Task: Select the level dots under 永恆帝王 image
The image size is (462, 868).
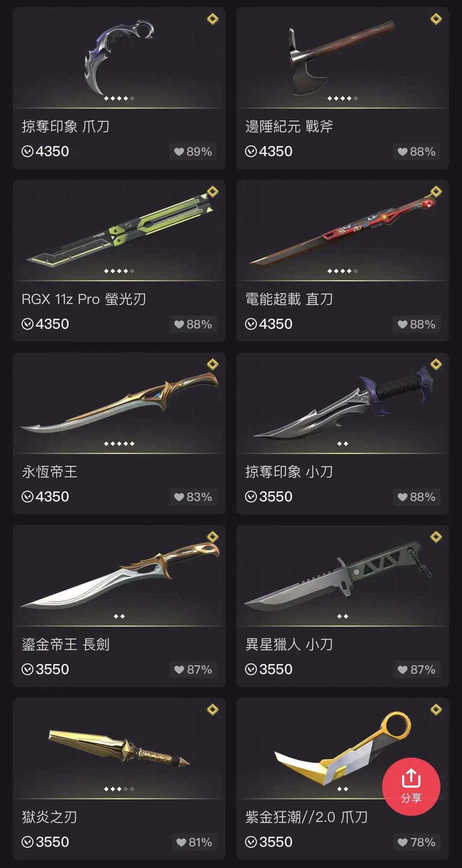Action: [x=119, y=444]
